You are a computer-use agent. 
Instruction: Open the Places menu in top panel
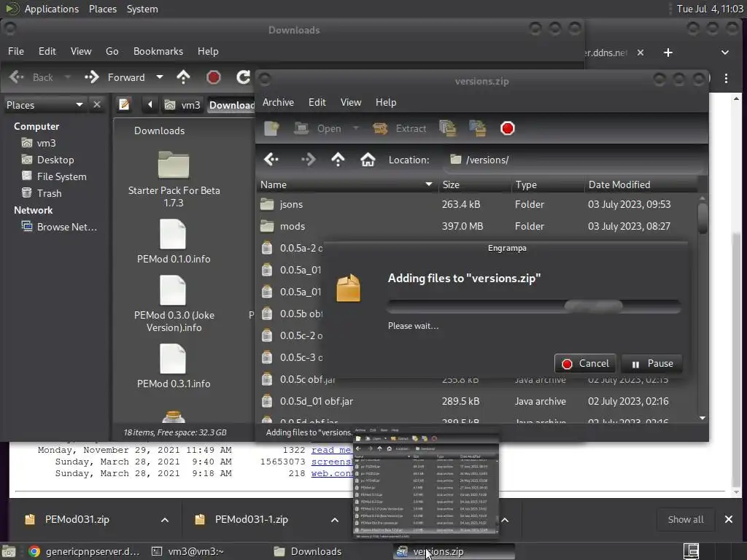click(103, 9)
